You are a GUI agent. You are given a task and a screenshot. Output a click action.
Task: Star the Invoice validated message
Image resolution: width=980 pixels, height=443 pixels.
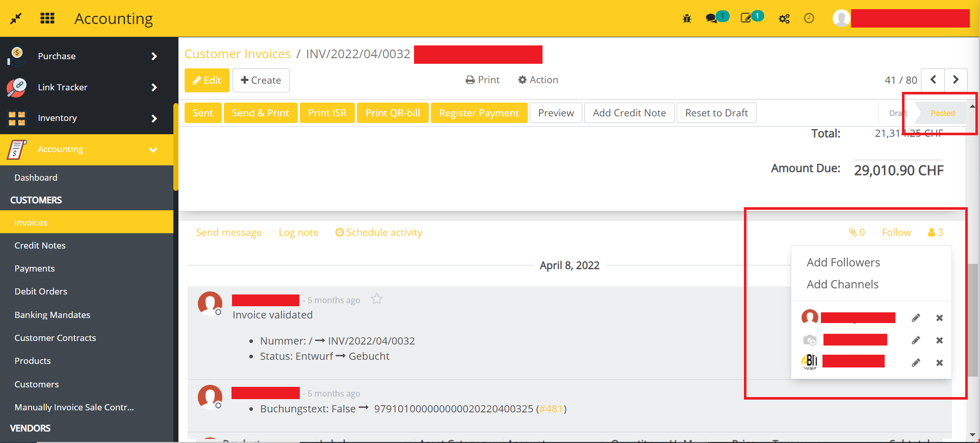(x=377, y=299)
